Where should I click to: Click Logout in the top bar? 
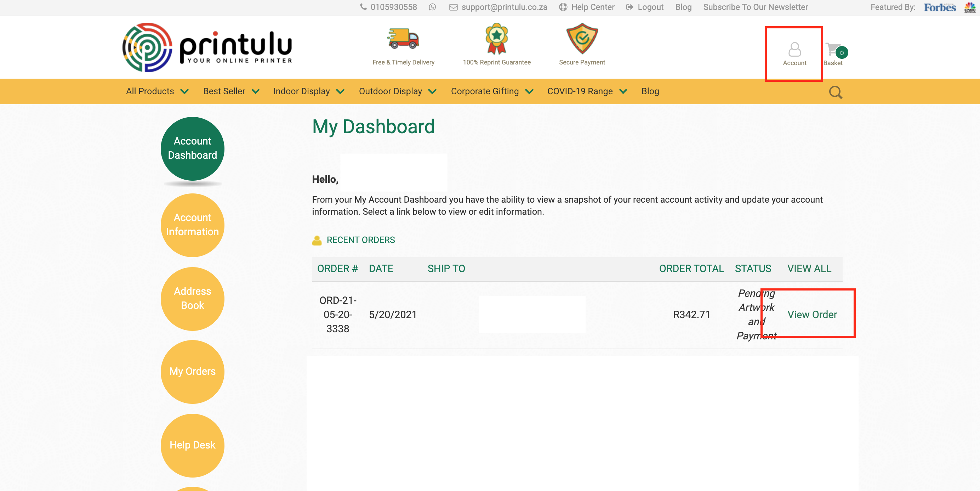pos(650,7)
